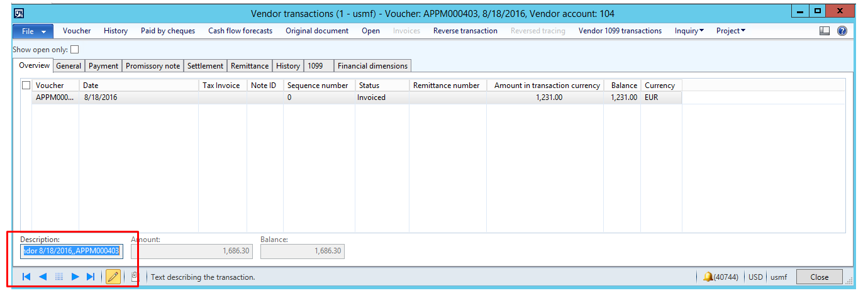Click into the Description text field

70,251
